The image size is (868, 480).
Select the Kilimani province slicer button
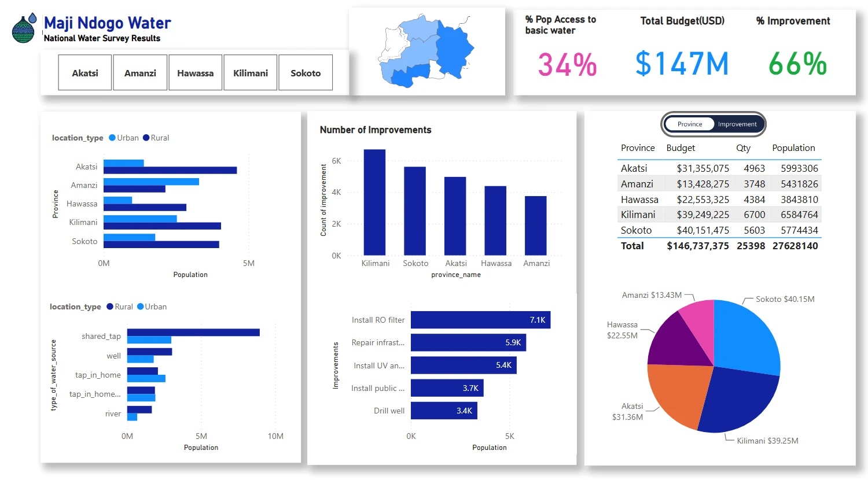[x=251, y=73]
